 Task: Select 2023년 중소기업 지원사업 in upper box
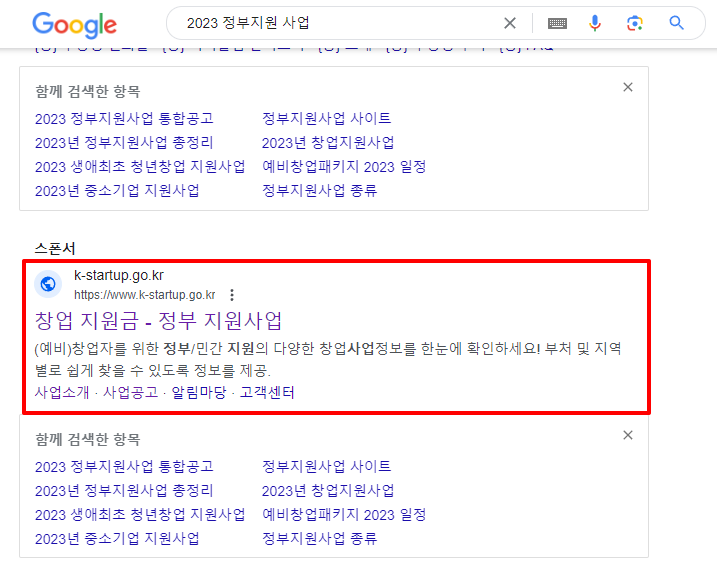point(117,190)
